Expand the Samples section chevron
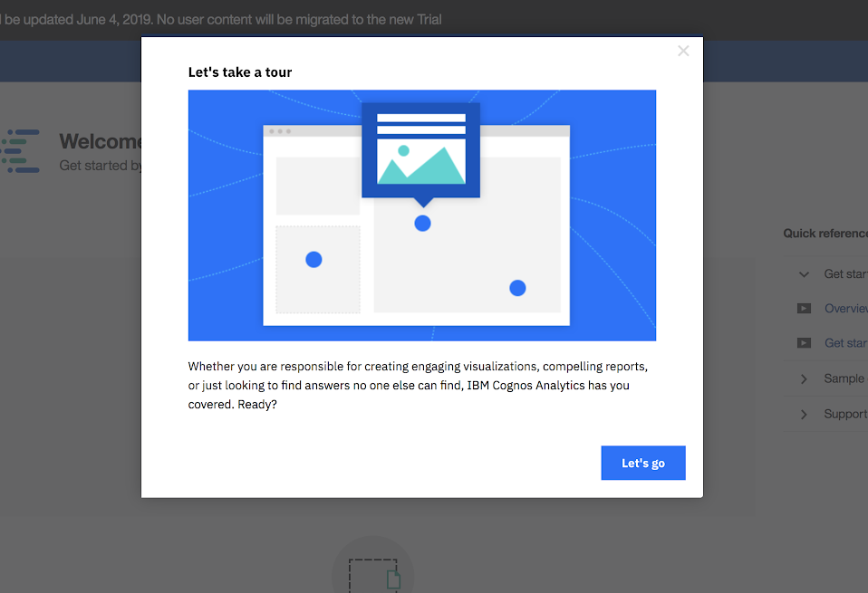The width and height of the screenshot is (868, 593). (804, 379)
